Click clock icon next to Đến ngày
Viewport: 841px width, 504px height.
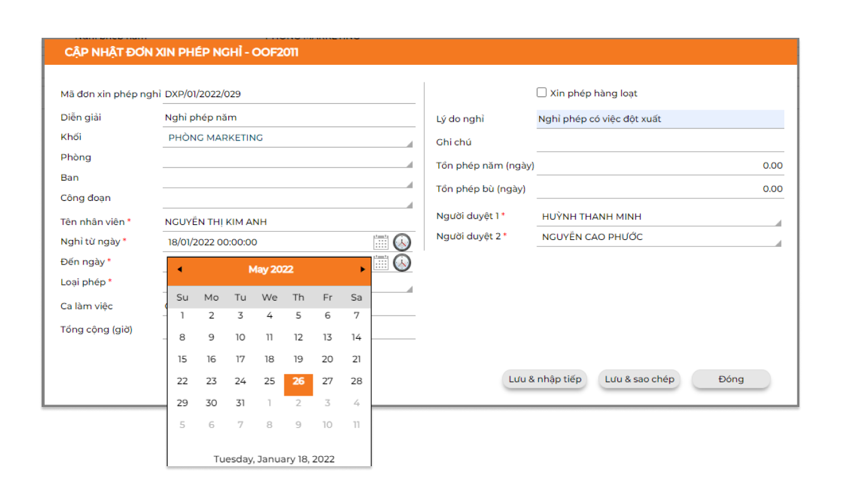402,262
